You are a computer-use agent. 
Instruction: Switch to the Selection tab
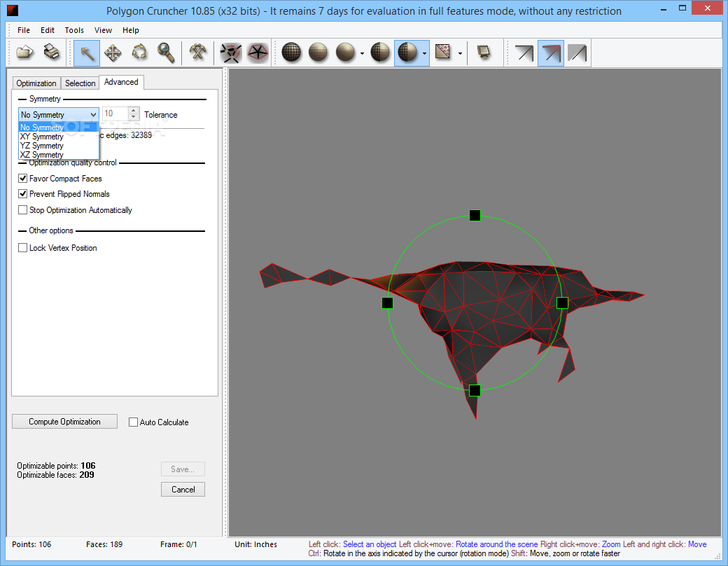point(80,83)
